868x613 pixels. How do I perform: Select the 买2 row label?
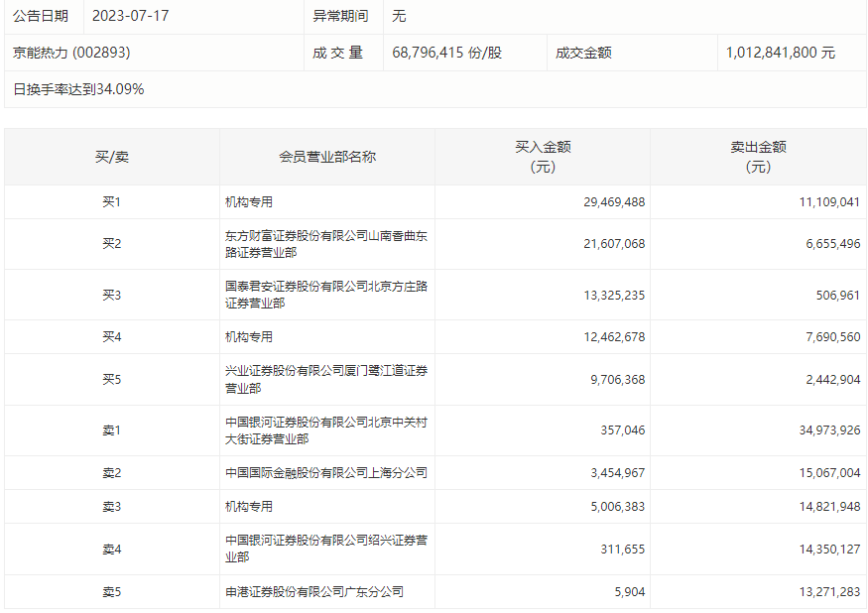click(112, 244)
